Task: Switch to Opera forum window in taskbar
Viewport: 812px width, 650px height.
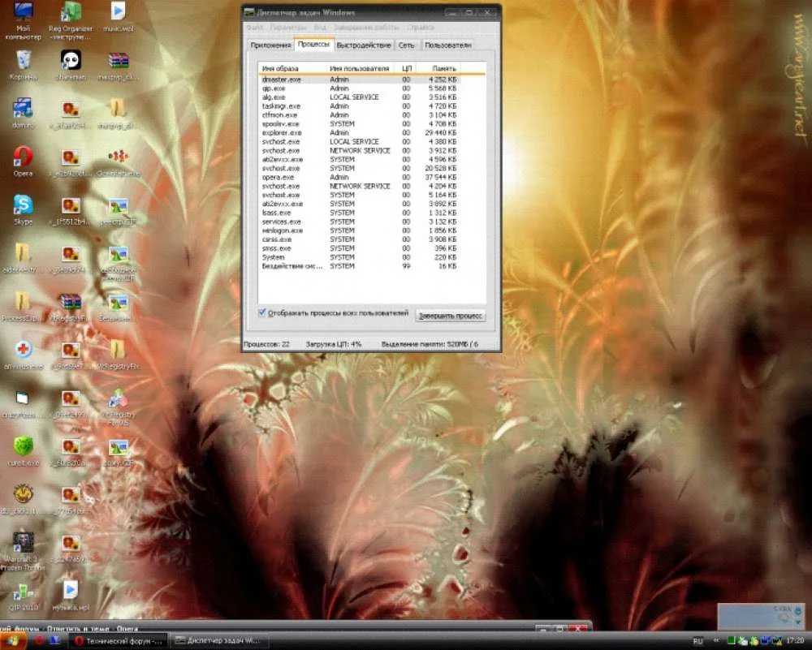Action: click(120, 641)
